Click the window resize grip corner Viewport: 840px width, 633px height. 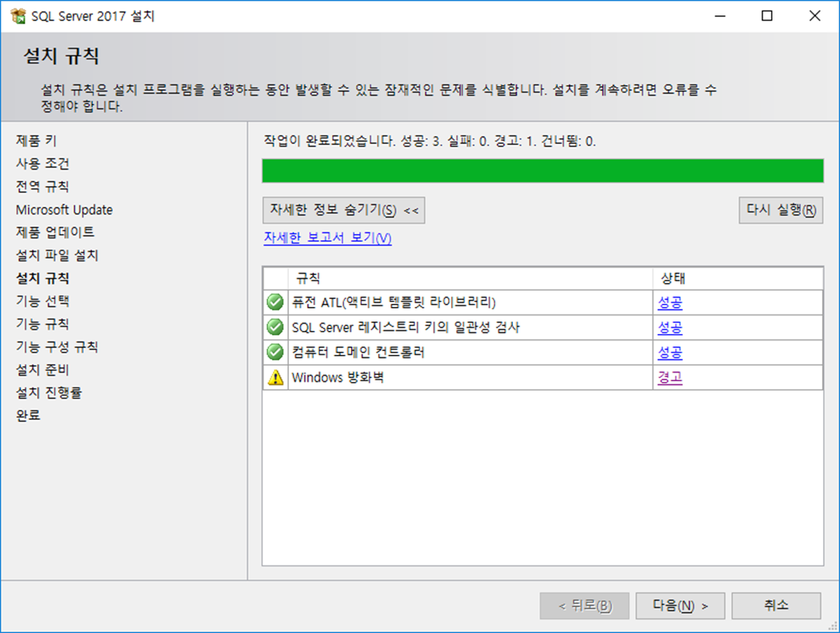[x=833, y=626]
